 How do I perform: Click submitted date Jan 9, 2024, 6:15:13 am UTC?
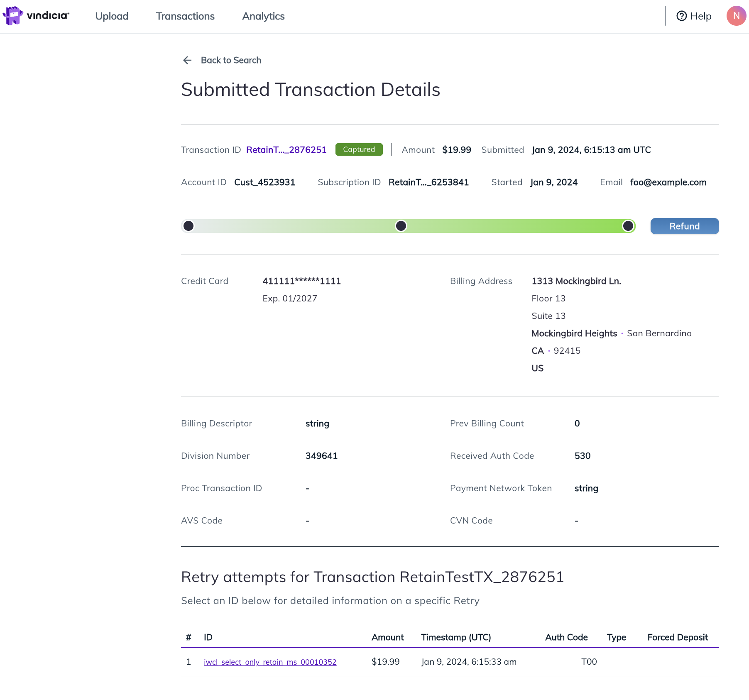tap(591, 150)
